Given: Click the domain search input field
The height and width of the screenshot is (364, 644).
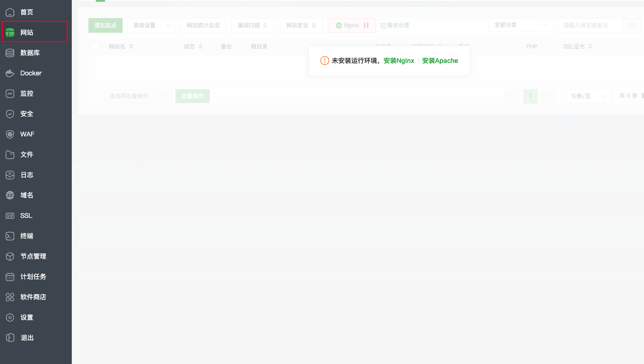Looking at the screenshot, I should 590,25.
